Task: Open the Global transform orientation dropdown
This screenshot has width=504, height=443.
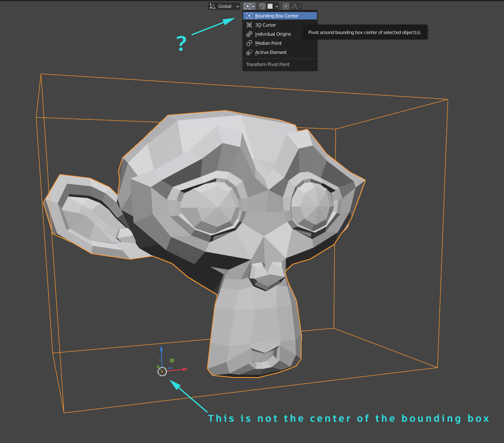Action: [x=224, y=6]
